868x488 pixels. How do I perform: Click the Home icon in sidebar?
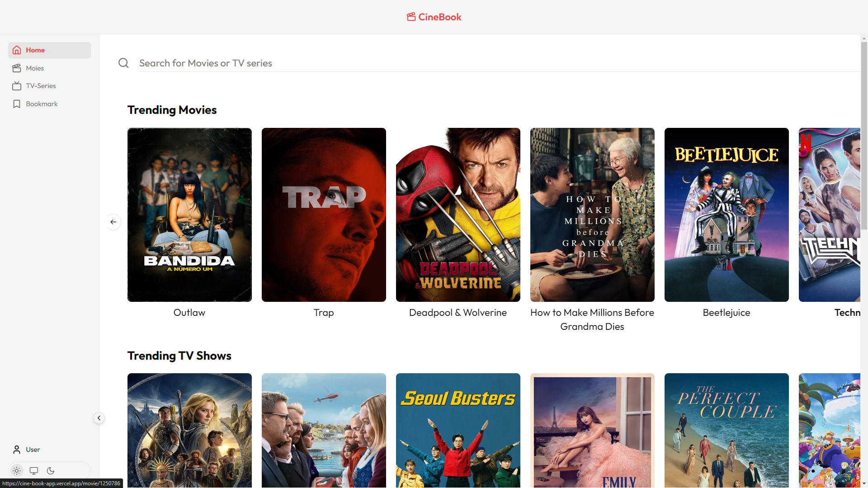click(17, 50)
